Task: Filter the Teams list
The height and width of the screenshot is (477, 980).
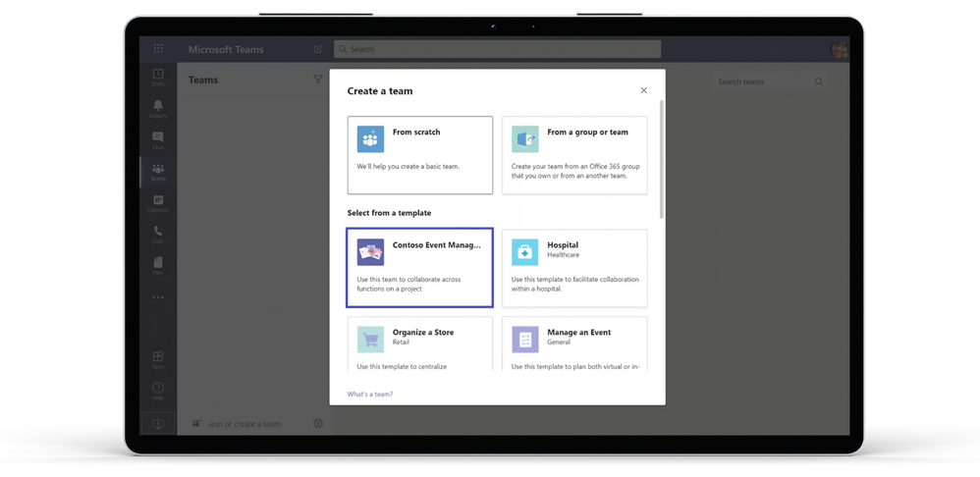Action: (318, 79)
